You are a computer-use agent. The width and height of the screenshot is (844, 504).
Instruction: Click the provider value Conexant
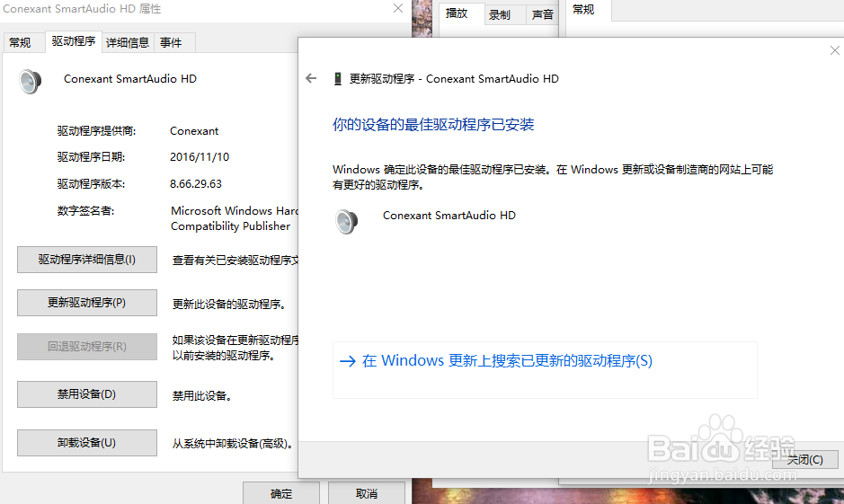point(194,131)
